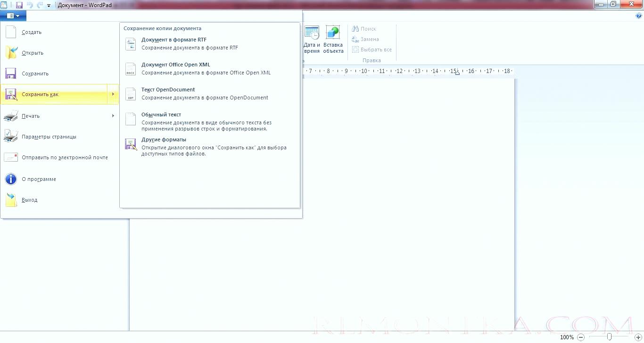Click the Печать printer icon
Viewport: 644px width, 343px height.
click(11, 116)
